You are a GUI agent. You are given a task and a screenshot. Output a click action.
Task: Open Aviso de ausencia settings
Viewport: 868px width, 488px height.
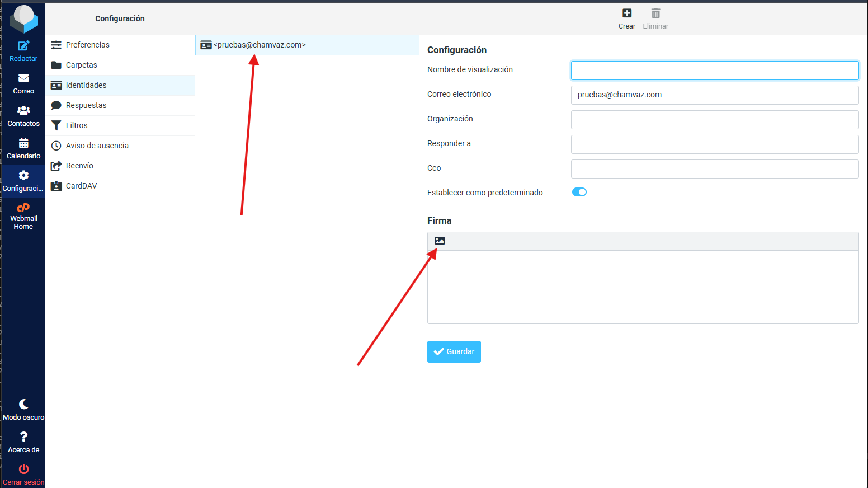[97, 146]
